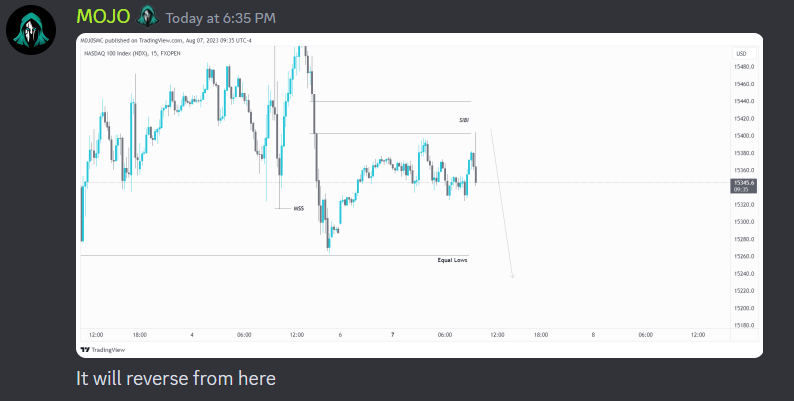Viewport: 794px width, 401px height.
Task: Click the USD currency label on the price axis
Action: coord(741,53)
